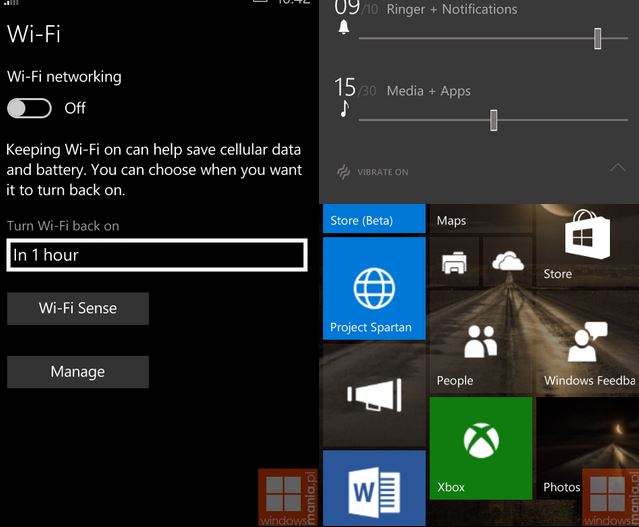Launch the Xbox app tile

(480, 448)
